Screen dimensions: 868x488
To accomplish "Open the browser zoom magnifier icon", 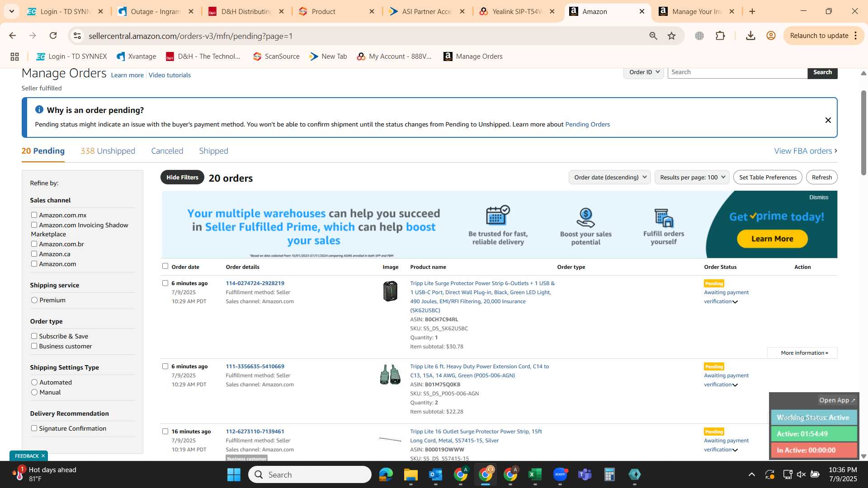I will coord(653,36).
